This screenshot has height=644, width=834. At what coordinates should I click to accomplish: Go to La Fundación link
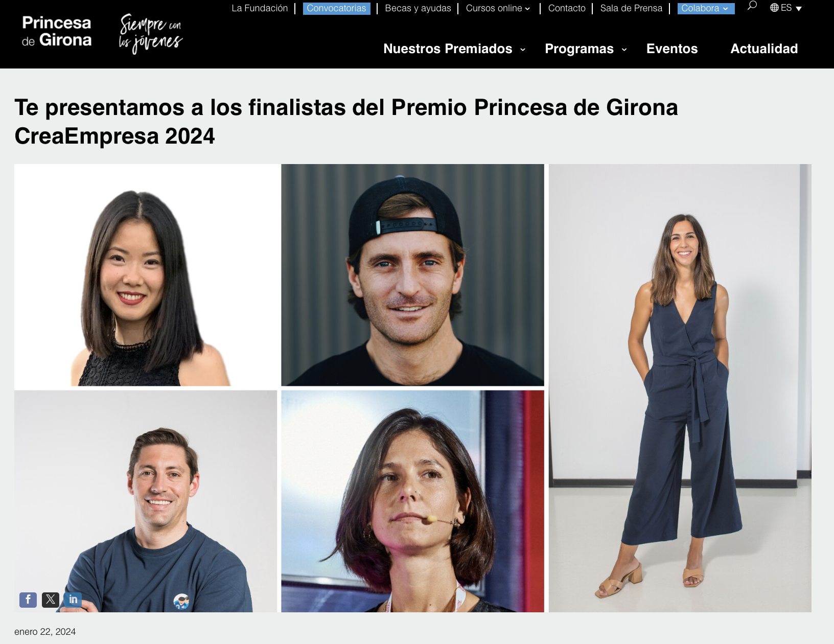(x=260, y=8)
